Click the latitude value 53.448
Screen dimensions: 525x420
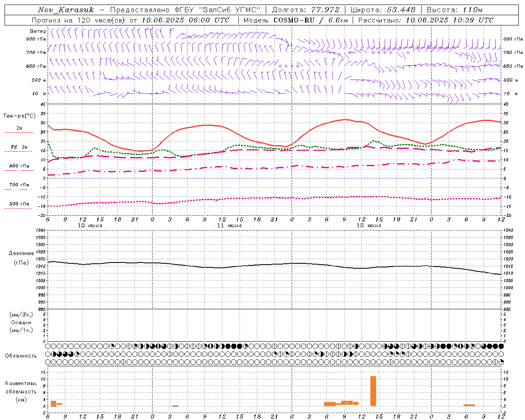click(401, 10)
